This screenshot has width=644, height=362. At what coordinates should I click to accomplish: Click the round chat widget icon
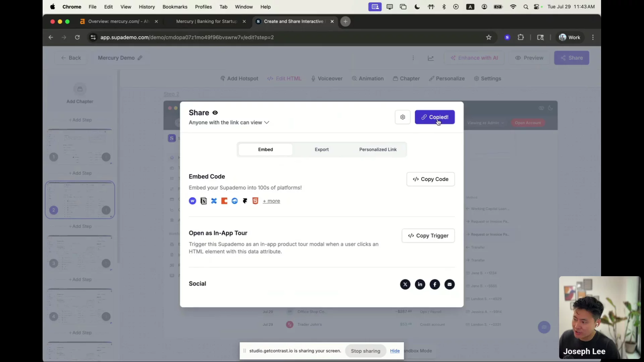click(544, 327)
